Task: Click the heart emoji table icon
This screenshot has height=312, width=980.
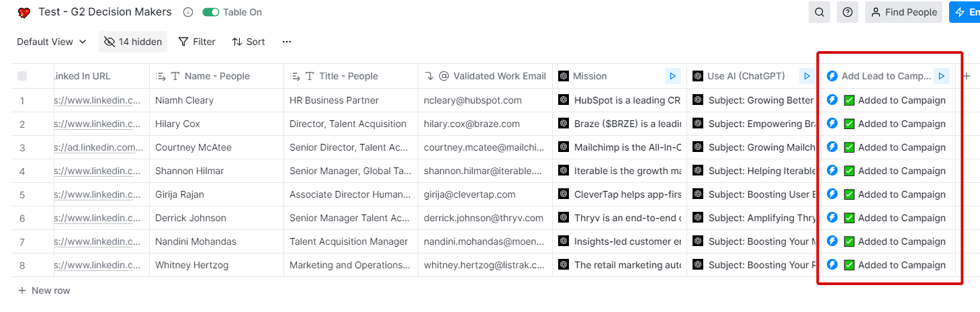Action: 24,12
